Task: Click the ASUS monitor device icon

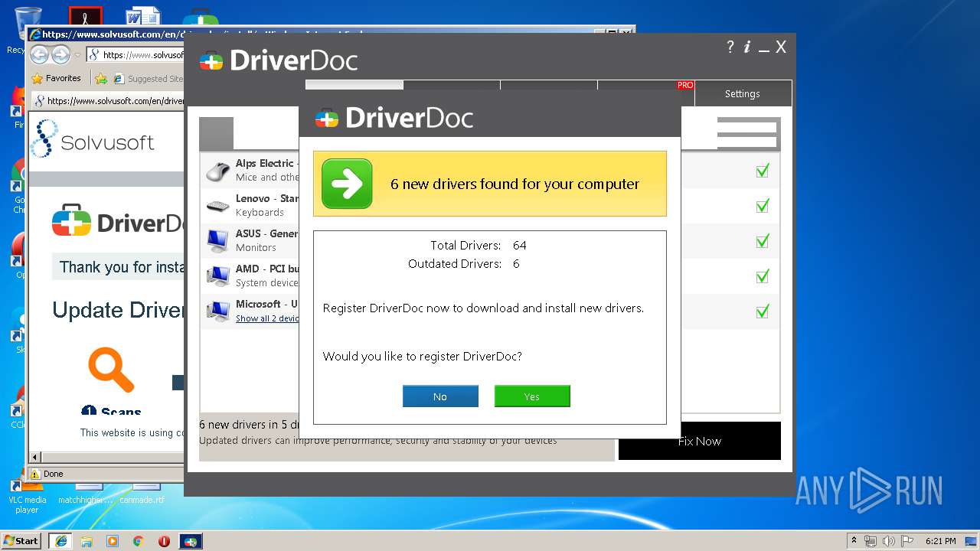Action: [218, 241]
